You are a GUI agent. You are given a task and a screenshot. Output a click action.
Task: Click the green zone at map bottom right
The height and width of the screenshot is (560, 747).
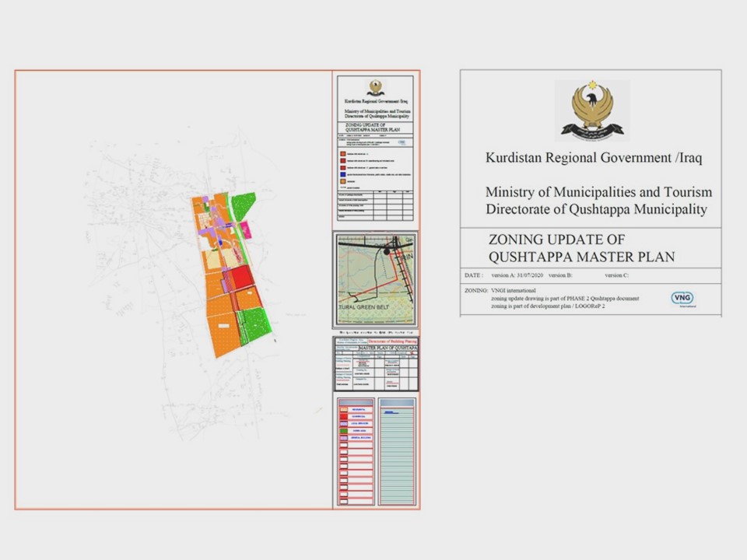coord(255,323)
